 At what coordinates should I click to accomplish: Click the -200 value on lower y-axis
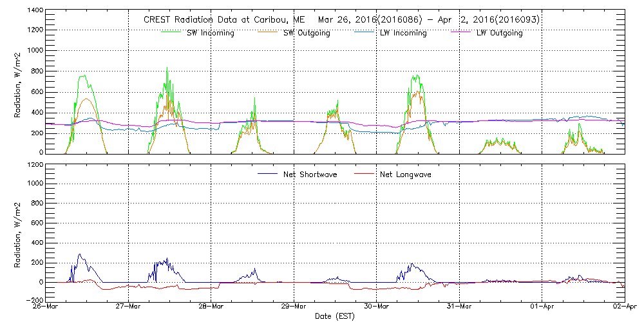click(x=32, y=301)
